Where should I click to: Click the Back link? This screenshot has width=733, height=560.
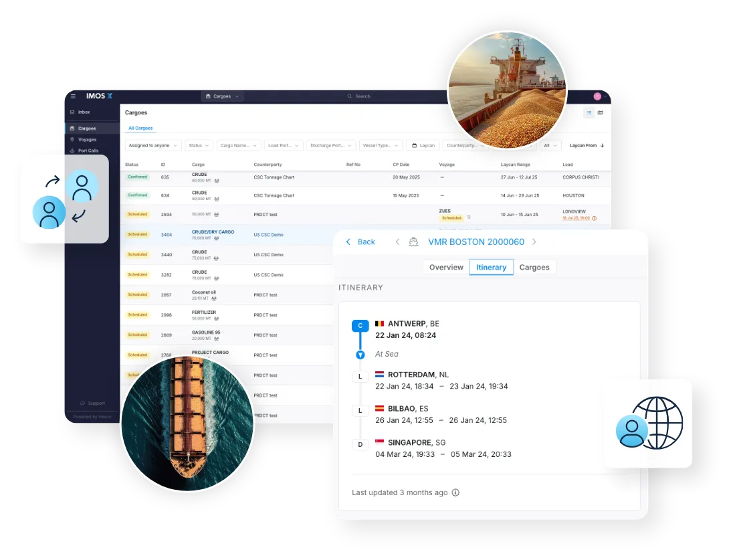(x=360, y=242)
